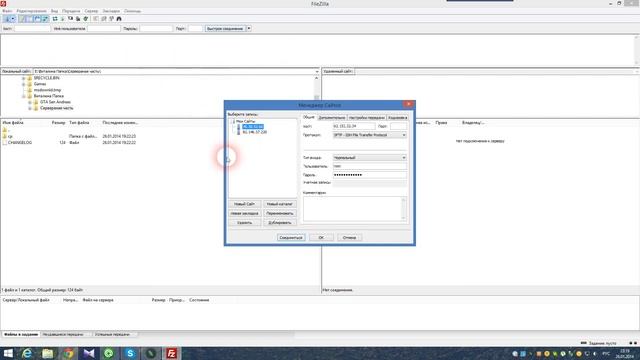Screen dimensions: 640x360
Task: Click the disconnect from server icon
Action: 78,19
